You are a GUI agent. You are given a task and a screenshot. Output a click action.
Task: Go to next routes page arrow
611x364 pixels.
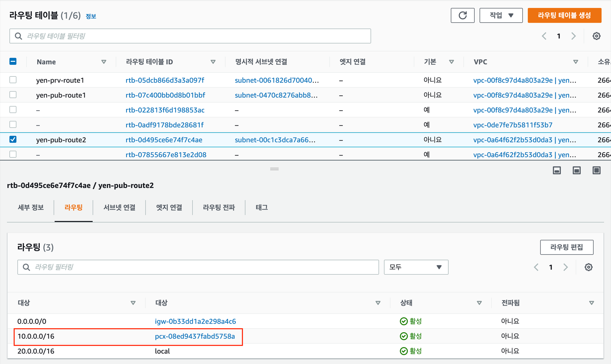[x=565, y=267]
